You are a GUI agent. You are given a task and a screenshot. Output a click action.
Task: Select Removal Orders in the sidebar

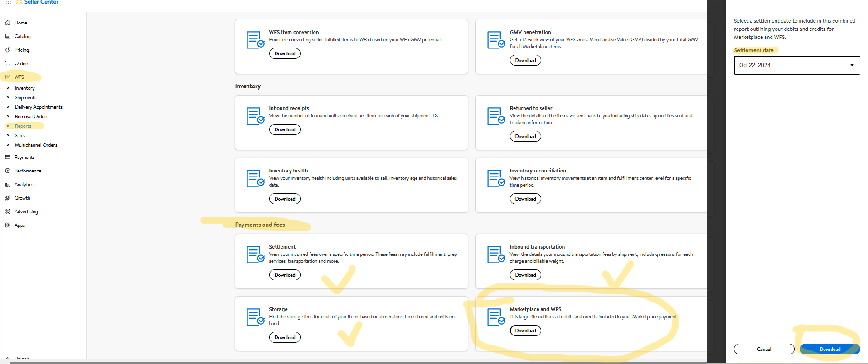(31, 117)
